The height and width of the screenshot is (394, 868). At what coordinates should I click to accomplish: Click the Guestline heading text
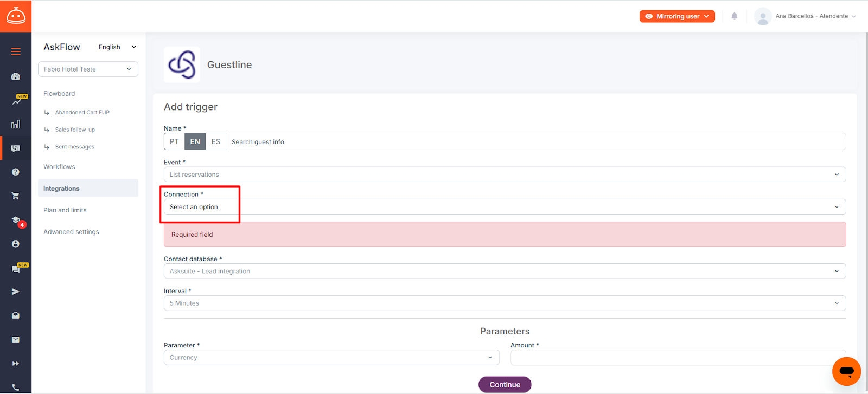point(229,65)
